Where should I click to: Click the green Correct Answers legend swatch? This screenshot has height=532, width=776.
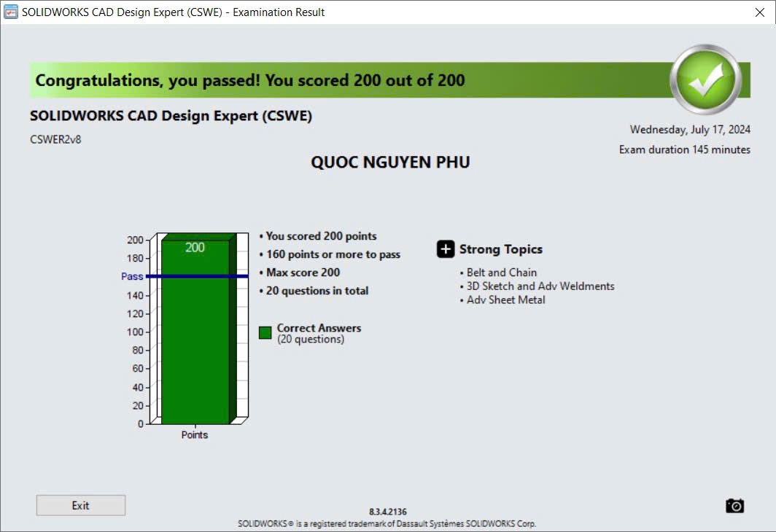pyautogui.click(x=265, y=333)
